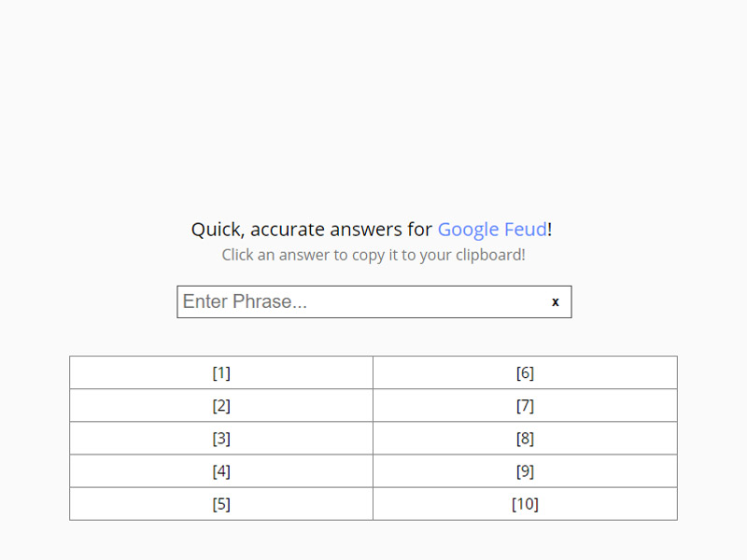Clear the phrase box with the x button
This screenshot has height=560, width=747.
tap(556, 301)
